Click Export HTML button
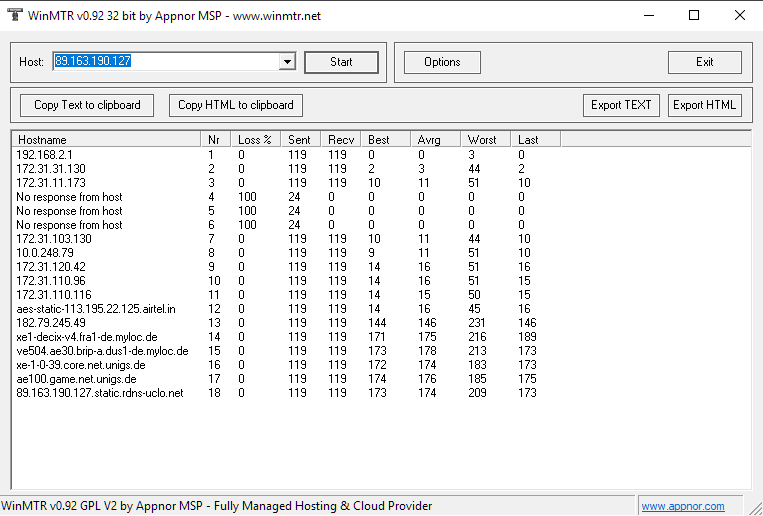This screenshot has width=763, height=516. 705,105
